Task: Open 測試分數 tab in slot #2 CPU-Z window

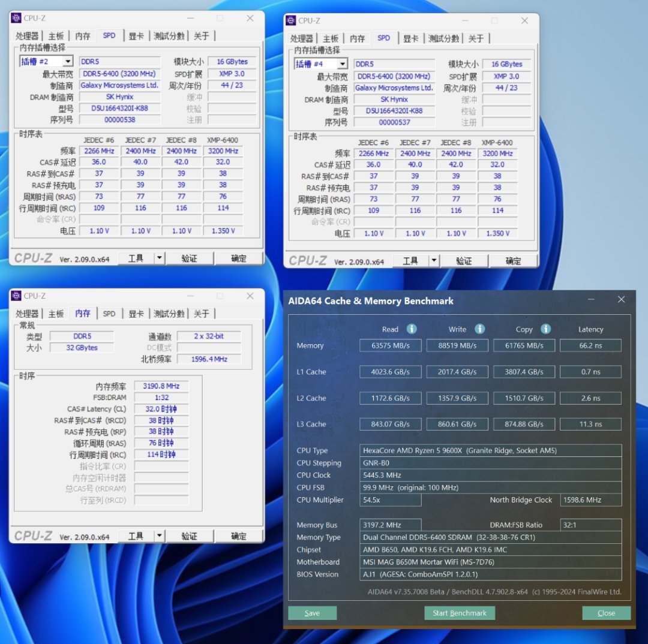Action: coord(169,36)
